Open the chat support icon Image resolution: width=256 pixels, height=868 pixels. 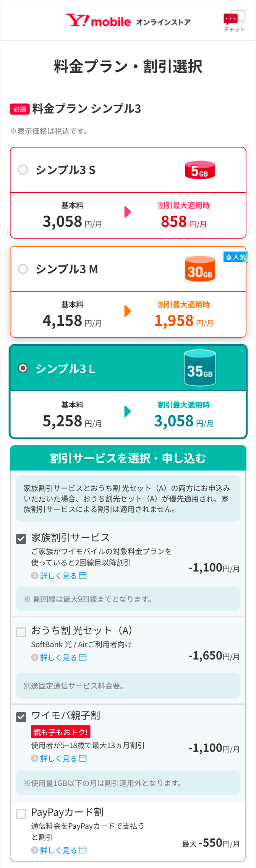(233, 21)
